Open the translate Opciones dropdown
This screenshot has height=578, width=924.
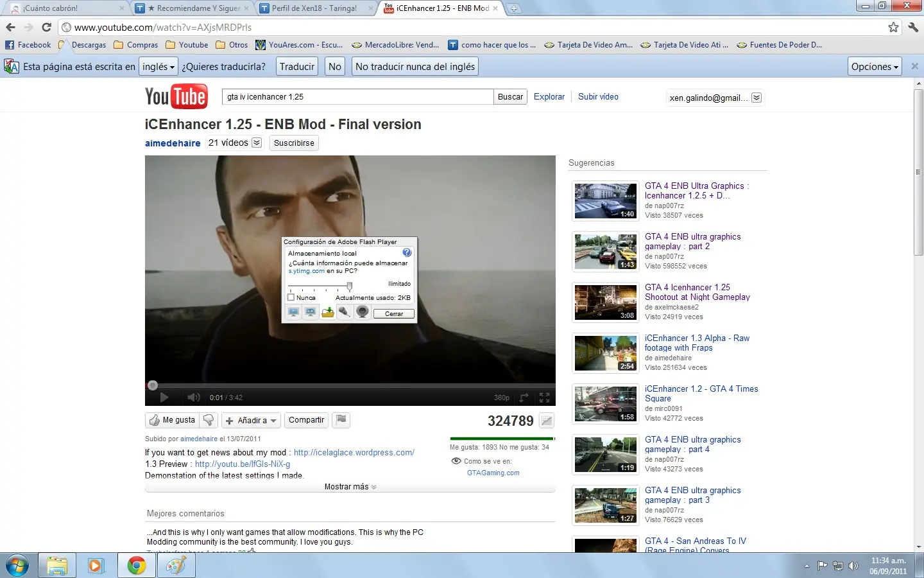(x=875, y=67)
